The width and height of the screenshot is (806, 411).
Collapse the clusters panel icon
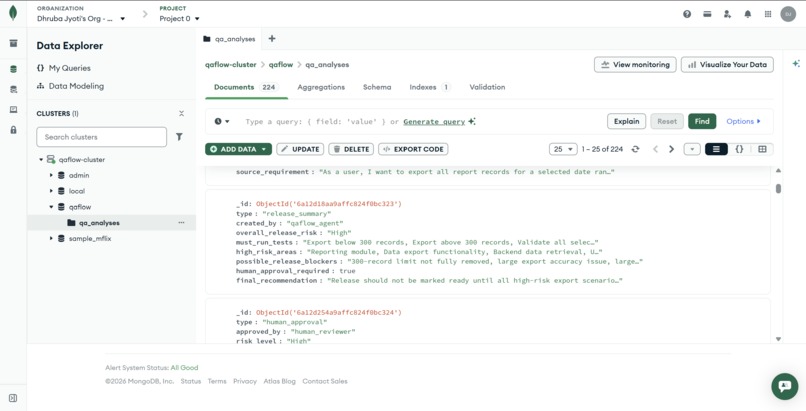(x=181, y=114)
